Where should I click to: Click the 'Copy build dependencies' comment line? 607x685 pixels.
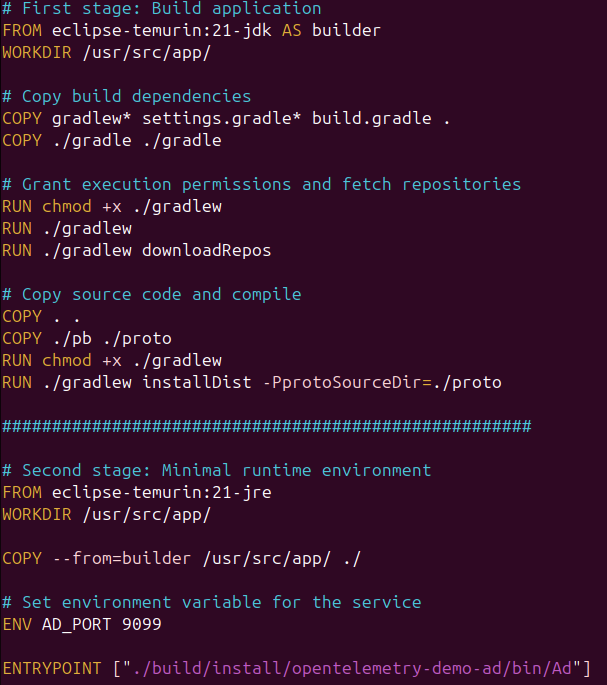[126, 97]
